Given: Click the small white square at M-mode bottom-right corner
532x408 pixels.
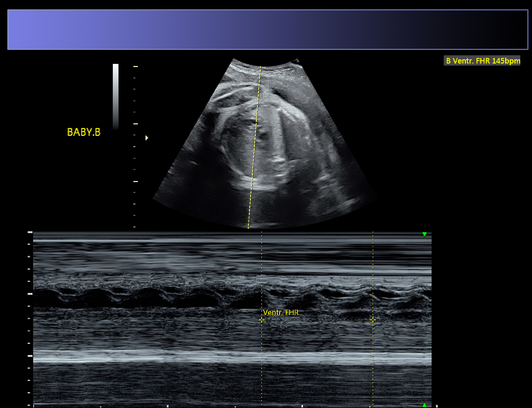Looking at the screenshot, I should coord(437,406).
